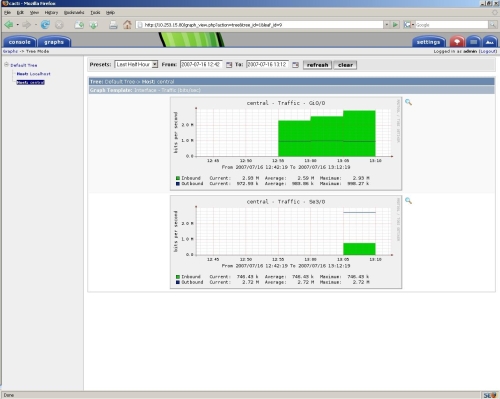Print the page using printer icon
This screenshot has width=500, height=399.
click(113, 25)
